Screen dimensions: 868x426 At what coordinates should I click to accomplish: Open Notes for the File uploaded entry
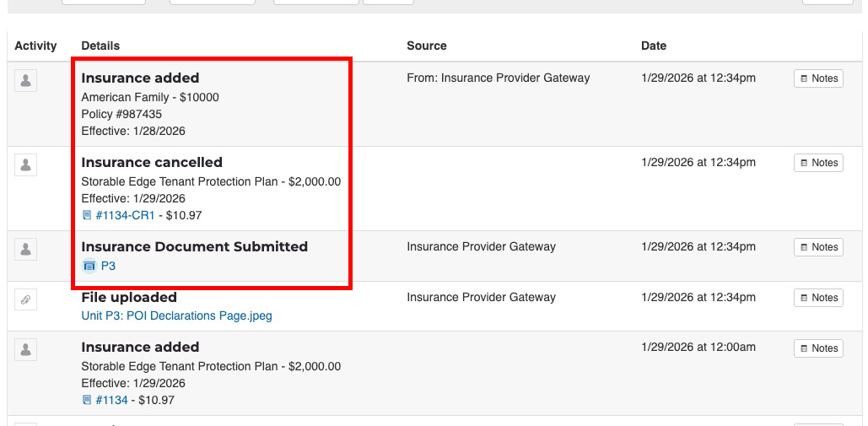pyautogui.click(x=818, y=298)
